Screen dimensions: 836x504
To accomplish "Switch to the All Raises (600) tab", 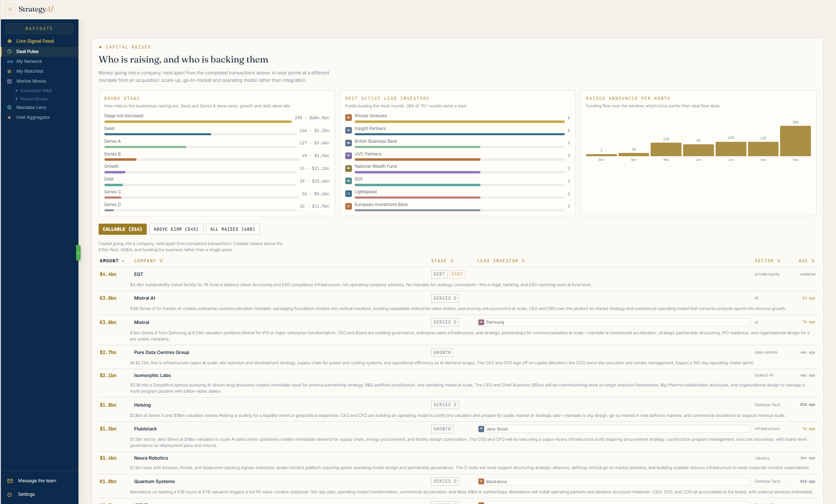I will (x=233, y=229).
